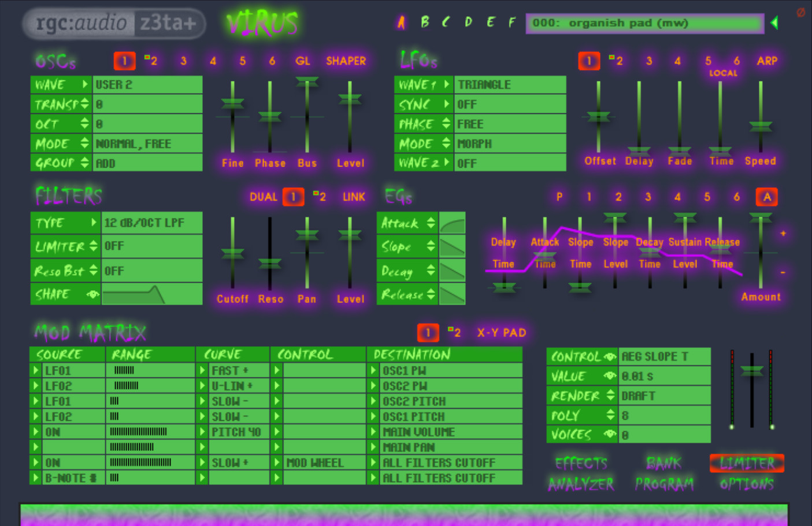This screenshot has width=812, height=526.
Task: Toggle the filter LINK option
Action: coord(354,197)
